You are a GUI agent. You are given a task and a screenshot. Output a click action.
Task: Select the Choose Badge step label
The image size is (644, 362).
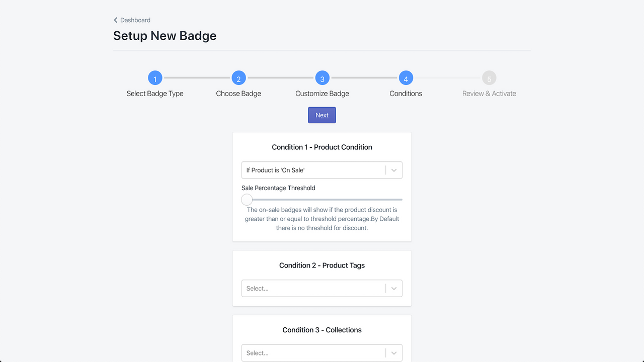pos(238,93)
